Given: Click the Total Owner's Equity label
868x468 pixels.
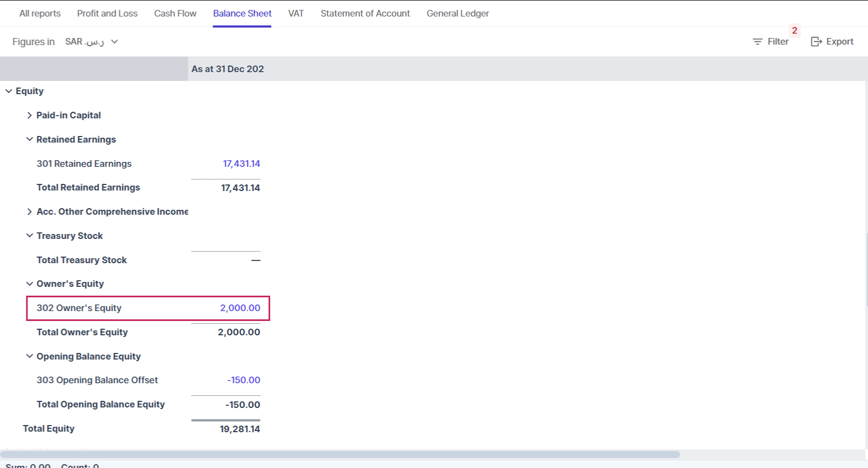Looking at the screenshot, I should [83, 332].
